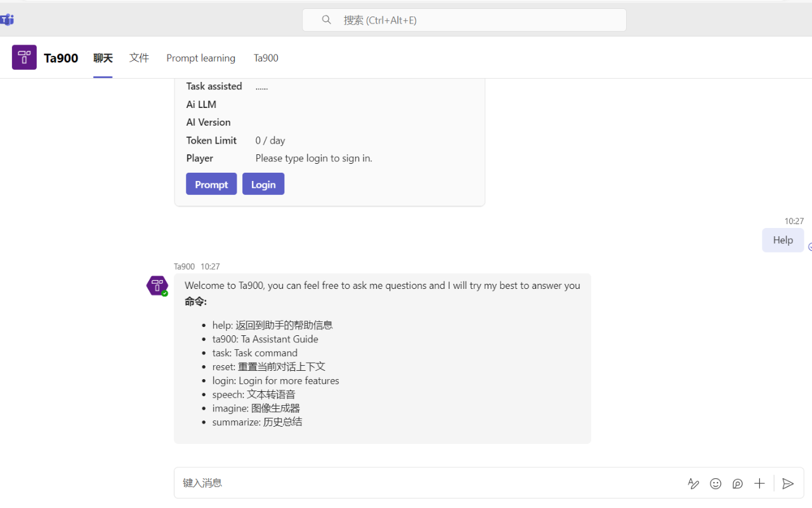This screenshot has height=508, width=812.
Task: Click the Login button in the card
Action: 263,184
